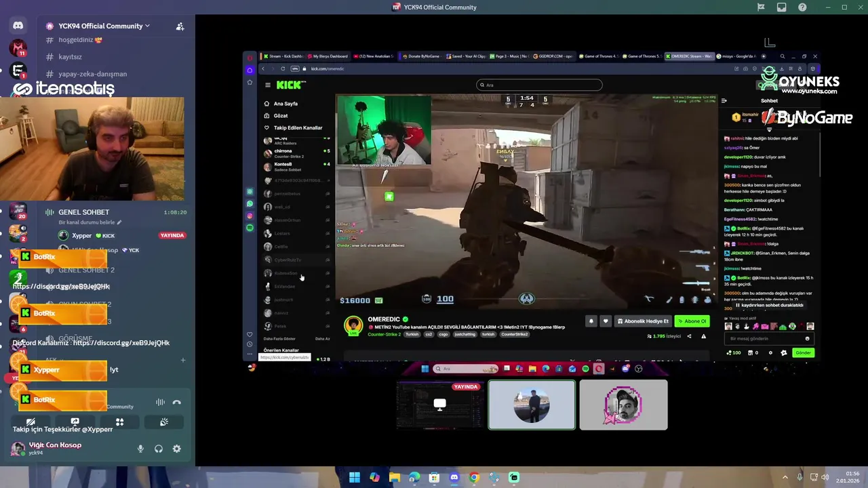Open the hoşgeldiniz text channel

[x=80, y=40]
